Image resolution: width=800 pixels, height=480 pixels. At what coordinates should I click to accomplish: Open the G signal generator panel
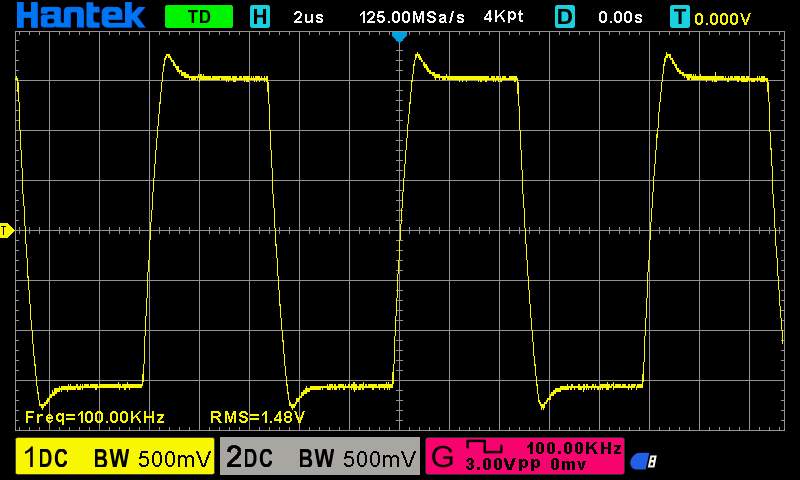524,456
